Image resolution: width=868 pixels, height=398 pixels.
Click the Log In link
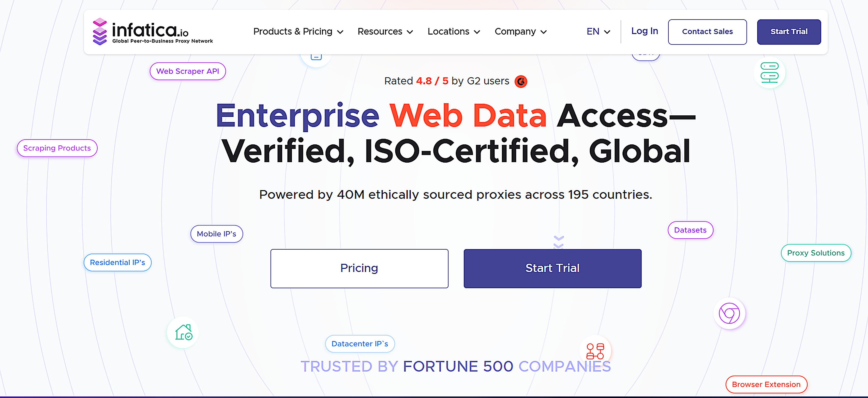click(644, 31)
